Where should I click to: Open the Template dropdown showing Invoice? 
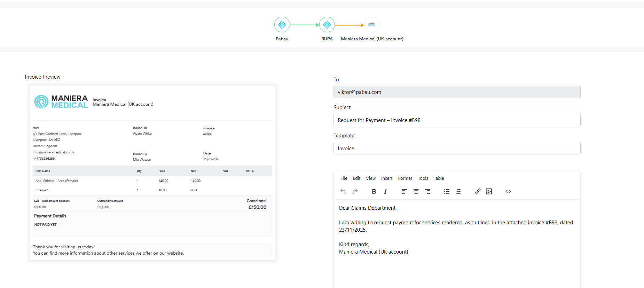(x=457, y=148)
